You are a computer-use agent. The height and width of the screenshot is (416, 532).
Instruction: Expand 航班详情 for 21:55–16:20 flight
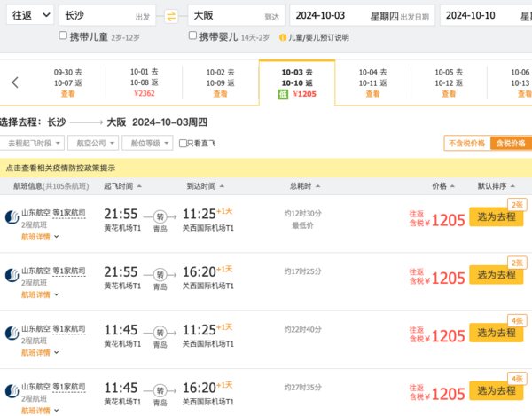coord(40,294)
